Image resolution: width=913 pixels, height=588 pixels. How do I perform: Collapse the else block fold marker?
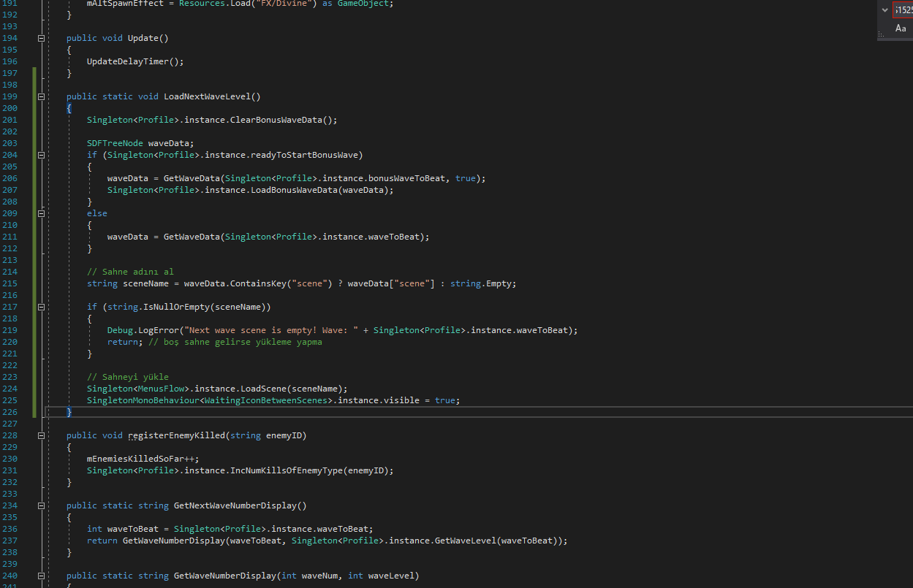[x=41, y=213]
